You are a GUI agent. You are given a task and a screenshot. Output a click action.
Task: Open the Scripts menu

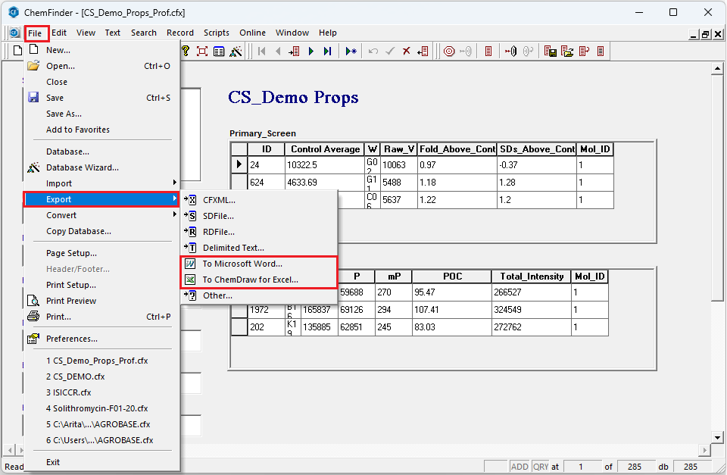point(216,32)
